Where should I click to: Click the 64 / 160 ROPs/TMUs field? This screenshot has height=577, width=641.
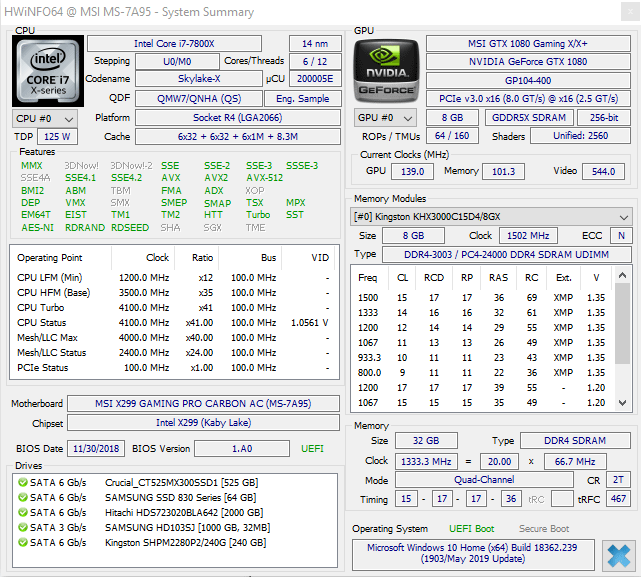[452, 136]
